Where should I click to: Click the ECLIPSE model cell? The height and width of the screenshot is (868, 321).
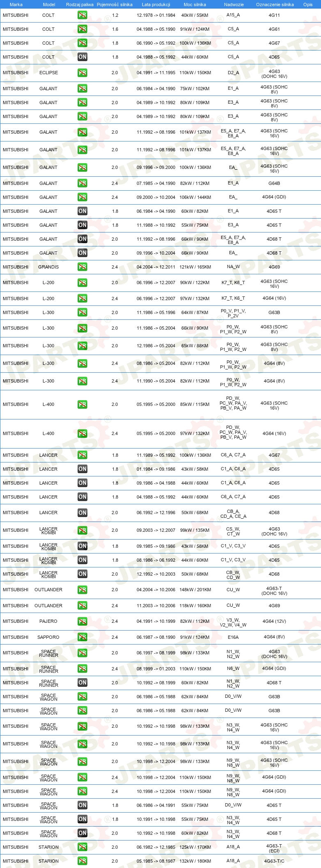(x=48, y=73)
